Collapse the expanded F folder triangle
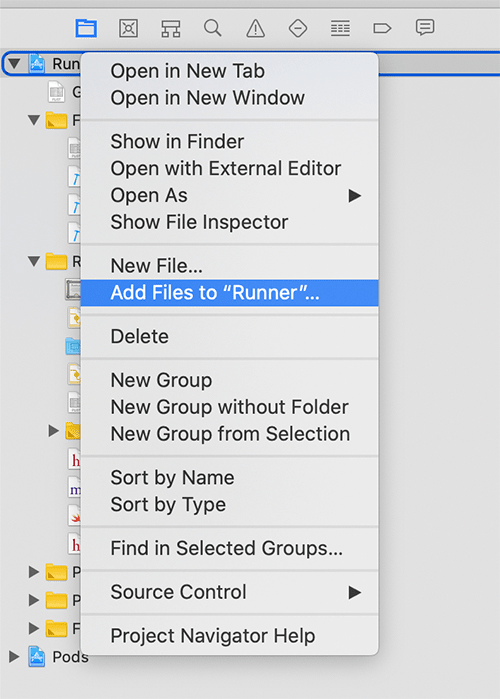Viewport: 500px width, 699px height. (34, 120)
